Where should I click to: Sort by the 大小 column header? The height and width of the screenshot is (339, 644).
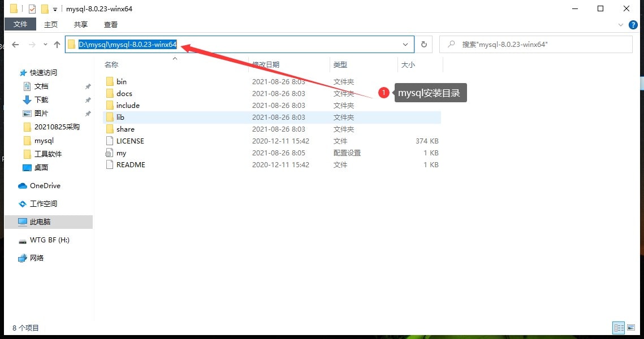coord(408,64)
